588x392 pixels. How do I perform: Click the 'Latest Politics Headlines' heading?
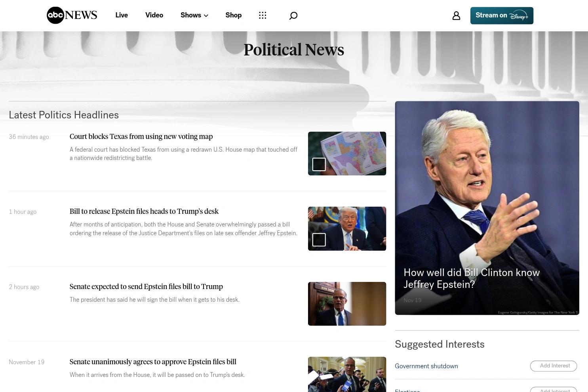click(x=64, y=115)
